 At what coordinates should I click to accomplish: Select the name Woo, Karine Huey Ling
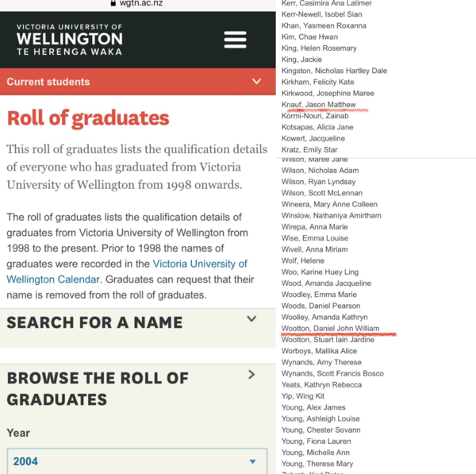click(320, 272)
